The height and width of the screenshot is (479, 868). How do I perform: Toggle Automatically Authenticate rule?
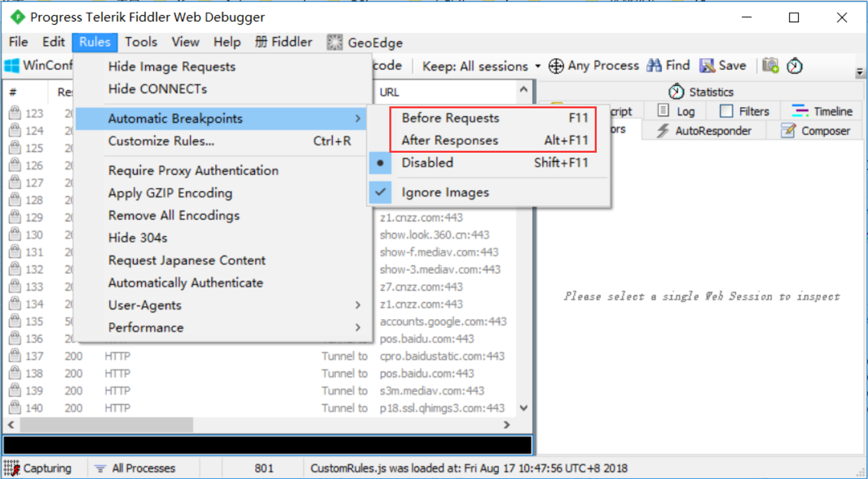coord(223,283)
